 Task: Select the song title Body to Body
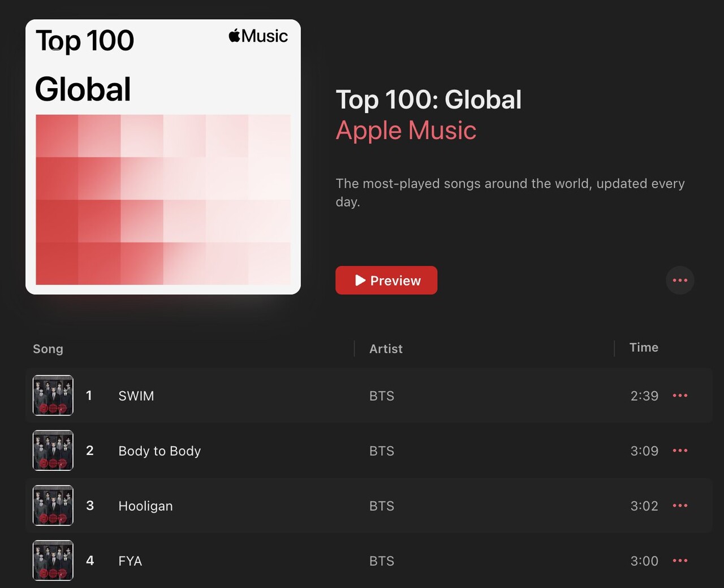(x=160, y=451)
